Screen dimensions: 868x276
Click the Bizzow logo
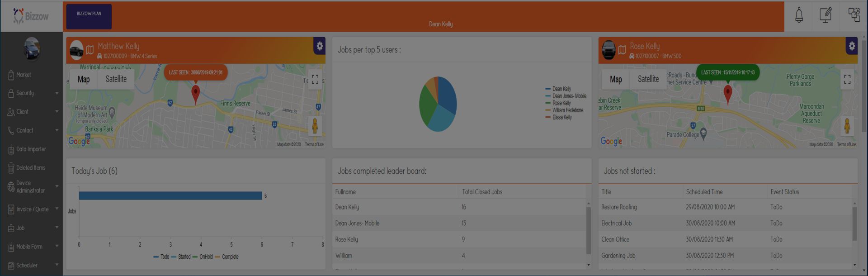pos(31,16)
